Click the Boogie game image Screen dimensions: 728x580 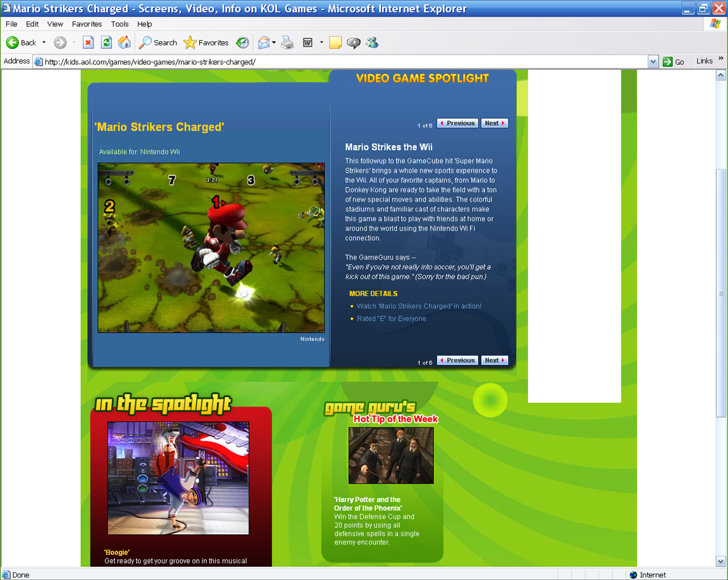(179, 478)
